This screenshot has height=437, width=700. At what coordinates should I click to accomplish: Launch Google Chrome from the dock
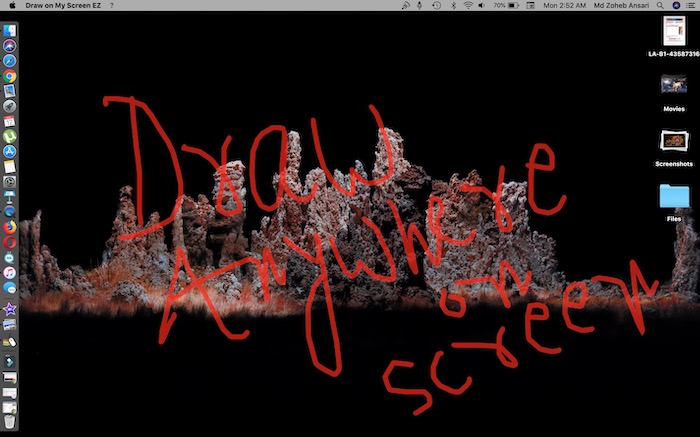tap(9, 76)
